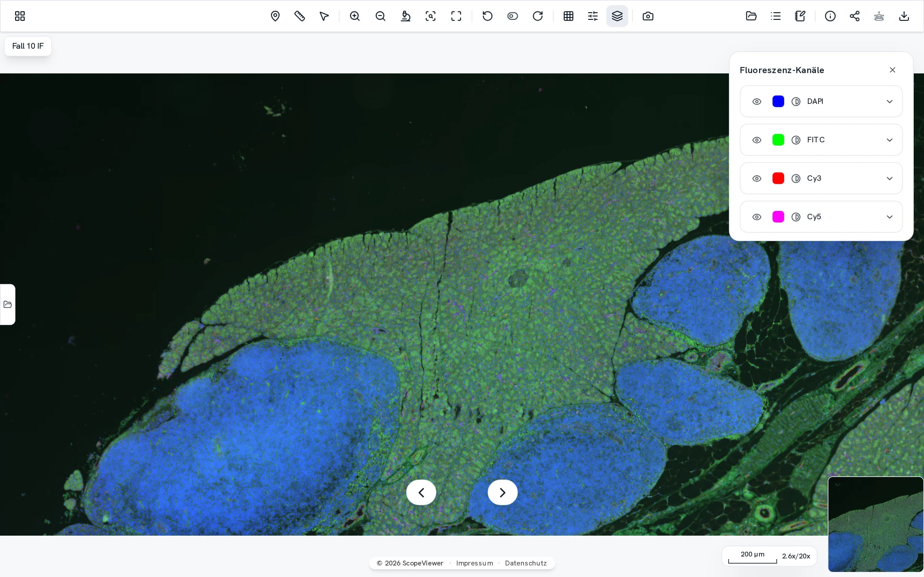Expand the DAPI channel chevron
Image resolution: width=924 pixels, height=577 pixels.
tap(890, 102)
